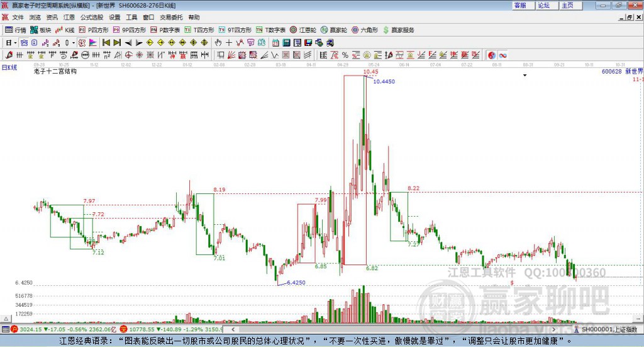Toggle the infinity symbol tool
This screenshot has width=644, height=347.
tap(502, 55)
